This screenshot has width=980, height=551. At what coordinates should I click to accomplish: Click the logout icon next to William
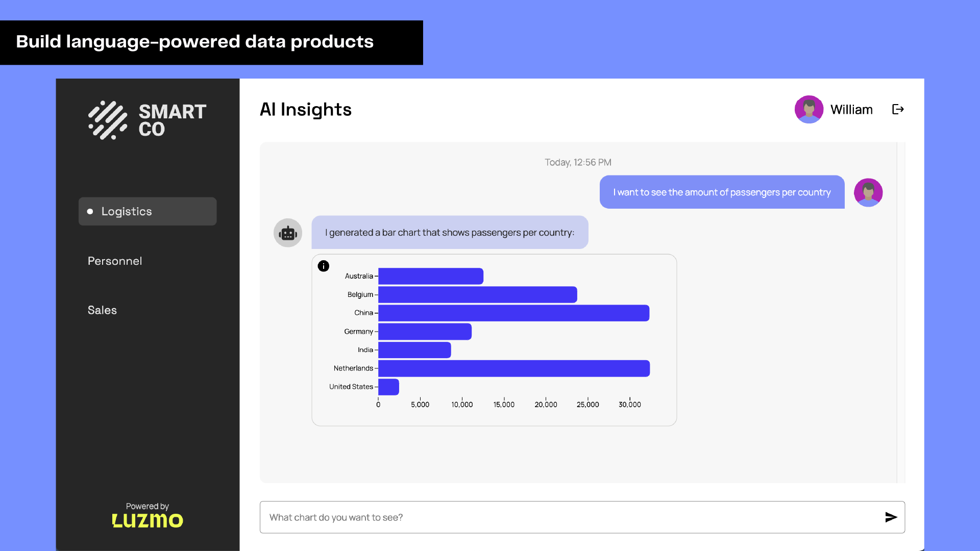point(898,109)
